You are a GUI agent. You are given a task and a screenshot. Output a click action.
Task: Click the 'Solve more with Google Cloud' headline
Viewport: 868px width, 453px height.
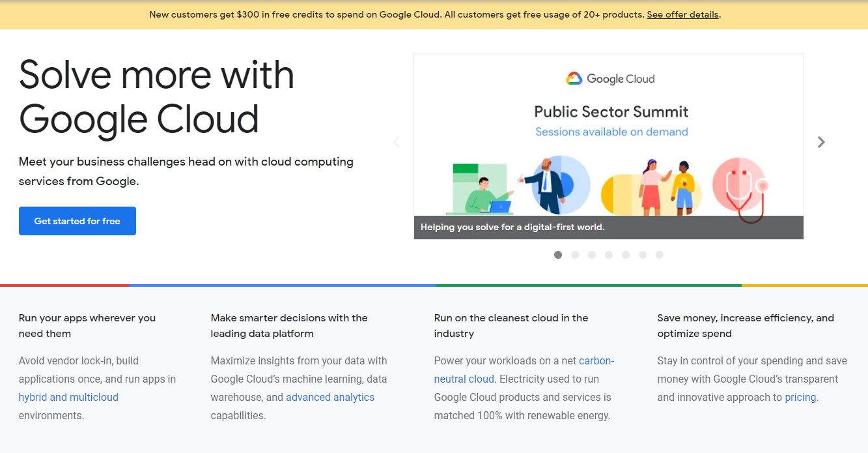point(156,96)
